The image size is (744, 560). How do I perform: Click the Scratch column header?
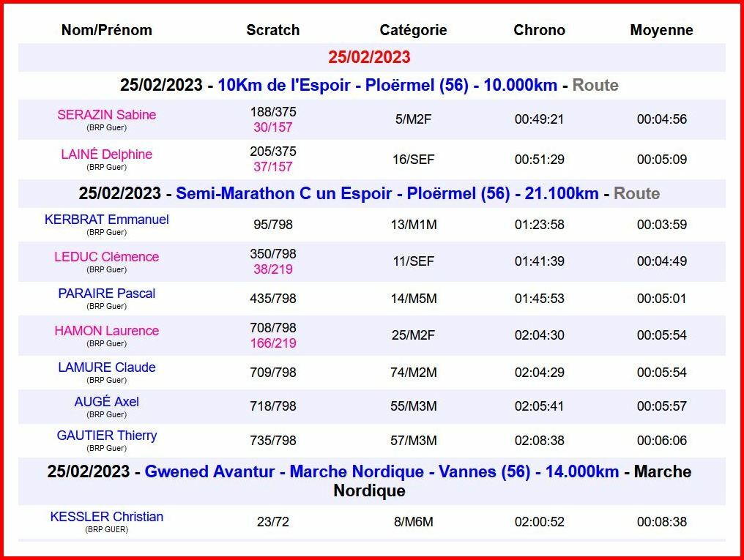(272, 30)
